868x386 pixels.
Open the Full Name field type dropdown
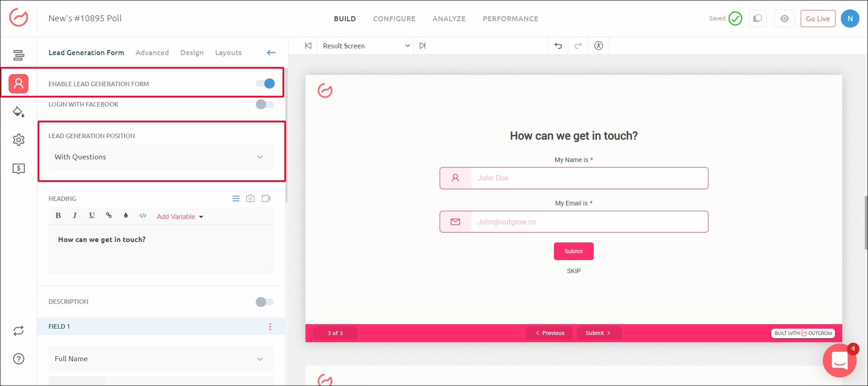(161, 359)
